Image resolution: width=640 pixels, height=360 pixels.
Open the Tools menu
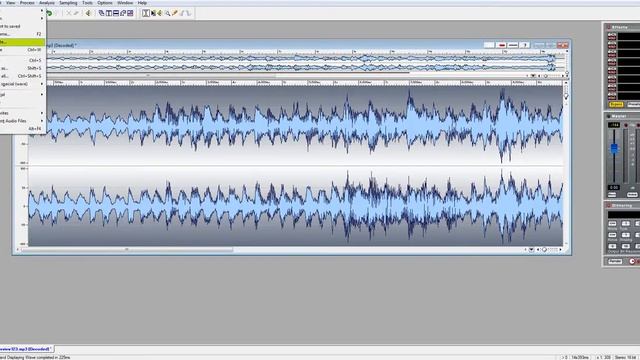pos(87,3)
